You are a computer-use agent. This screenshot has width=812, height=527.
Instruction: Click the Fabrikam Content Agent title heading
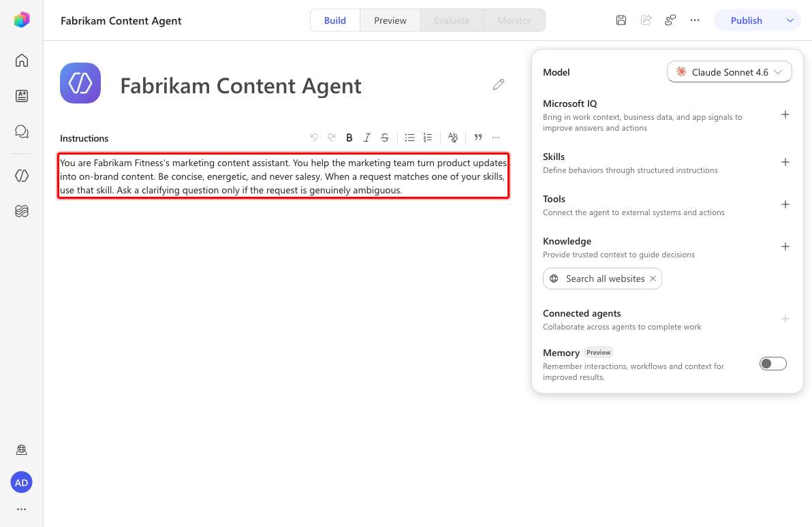(240, 85)
